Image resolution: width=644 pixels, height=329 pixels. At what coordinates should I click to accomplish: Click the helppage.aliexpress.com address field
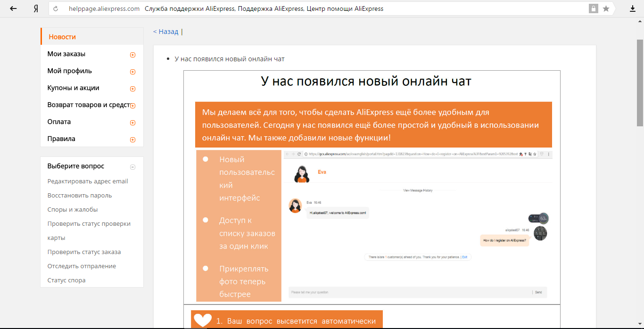(x=104, y=8)
